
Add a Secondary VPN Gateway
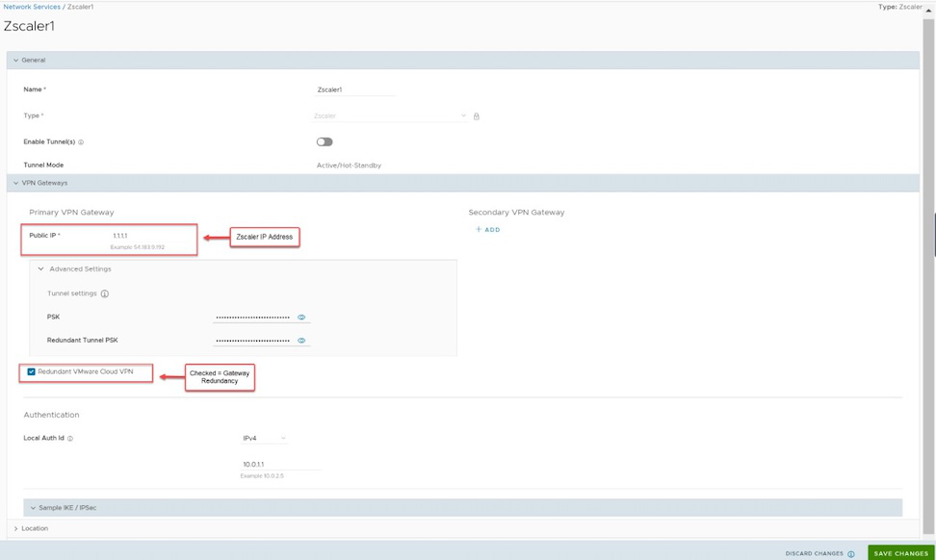click(487, 230)
